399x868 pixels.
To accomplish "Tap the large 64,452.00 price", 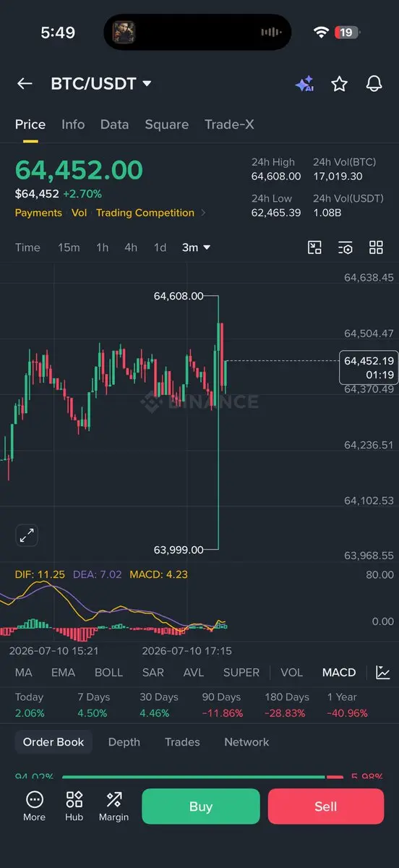I will point(79,170).
